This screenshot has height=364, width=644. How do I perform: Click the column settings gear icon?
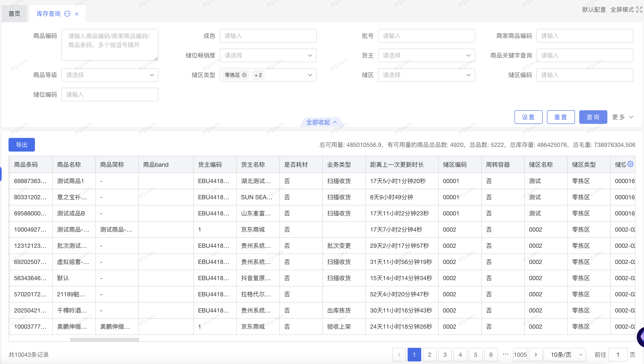pos(630,164)
